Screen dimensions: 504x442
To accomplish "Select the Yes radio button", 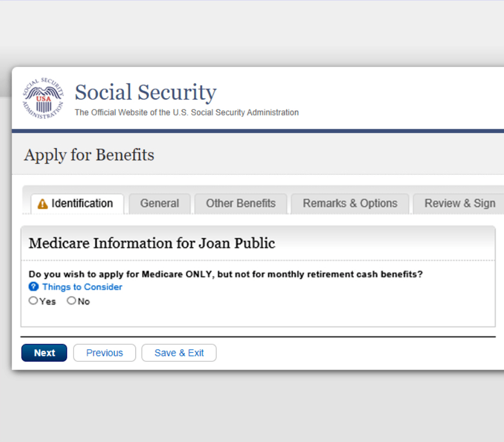I will (x=33, y=301).
